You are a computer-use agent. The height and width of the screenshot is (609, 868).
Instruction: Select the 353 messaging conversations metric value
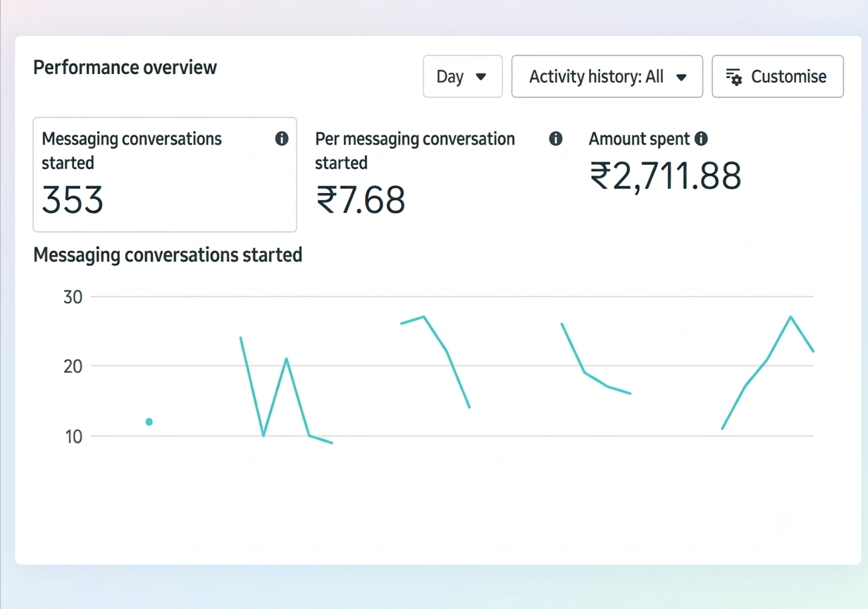click(x=73, y=200)
